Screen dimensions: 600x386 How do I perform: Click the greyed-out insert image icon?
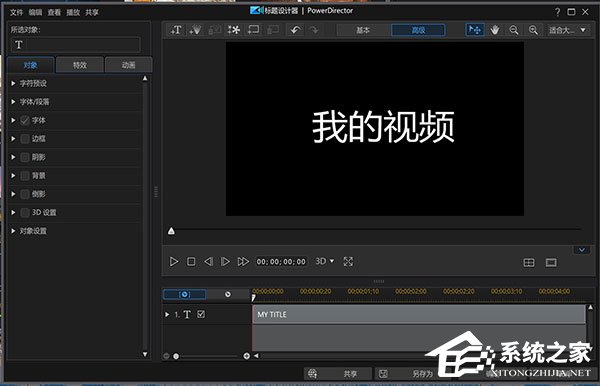click(215, 30)
